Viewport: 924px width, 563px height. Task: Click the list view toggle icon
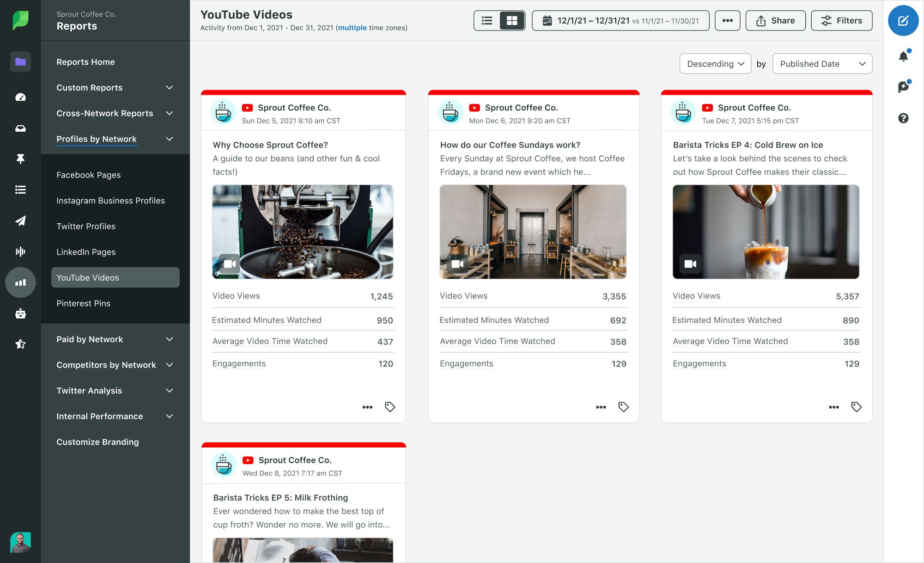click(x=487, y=20)
